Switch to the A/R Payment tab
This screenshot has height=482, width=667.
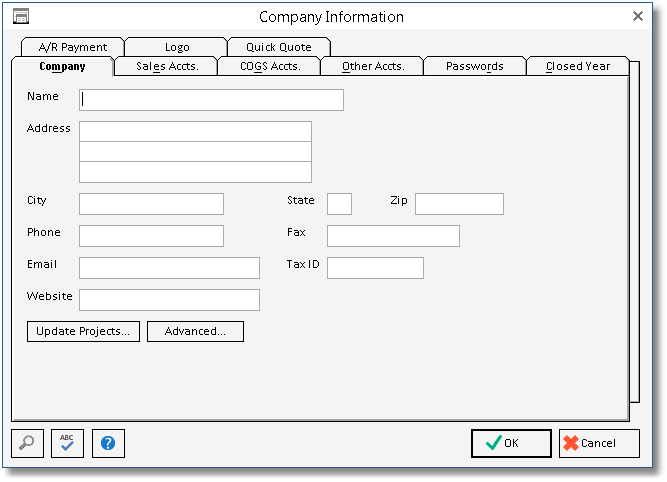(x=73, y=47)
